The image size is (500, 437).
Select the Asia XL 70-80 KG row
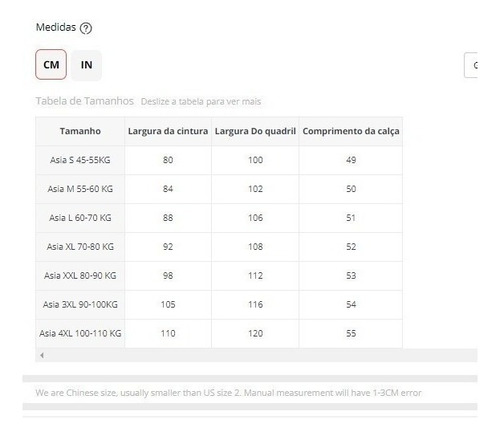(x=219, y=247)
